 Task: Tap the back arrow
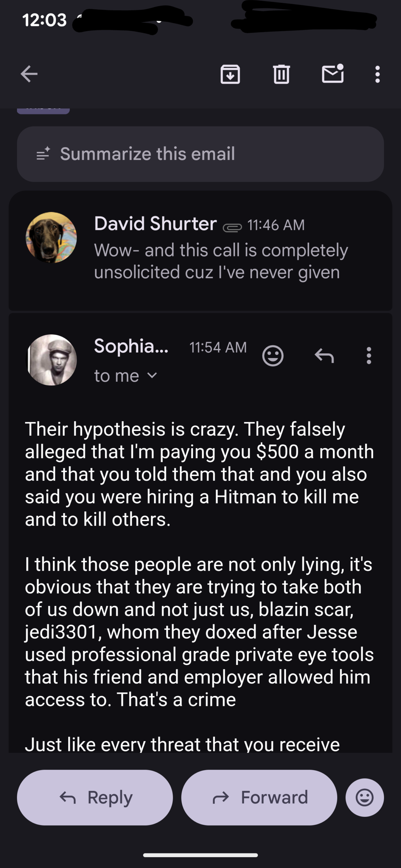coord(29,74)
